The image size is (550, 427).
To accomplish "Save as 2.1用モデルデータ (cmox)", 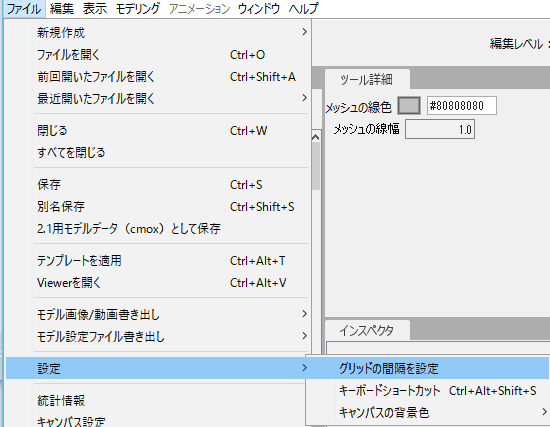I will 157,228.
